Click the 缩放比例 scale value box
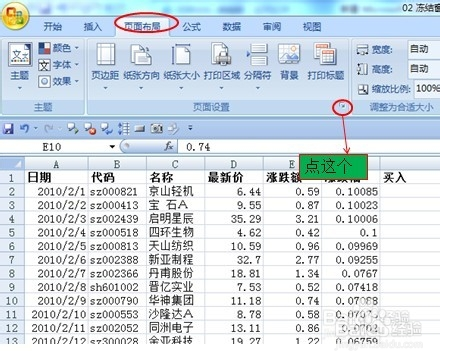This screenshot has width=452, height=362. pos(427,89)
